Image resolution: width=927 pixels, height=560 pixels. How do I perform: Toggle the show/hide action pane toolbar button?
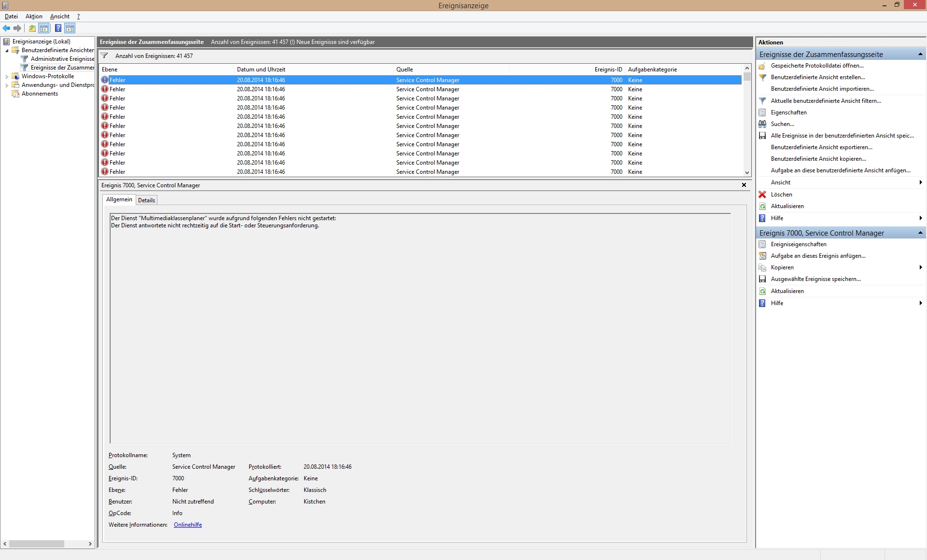point(70,28)
